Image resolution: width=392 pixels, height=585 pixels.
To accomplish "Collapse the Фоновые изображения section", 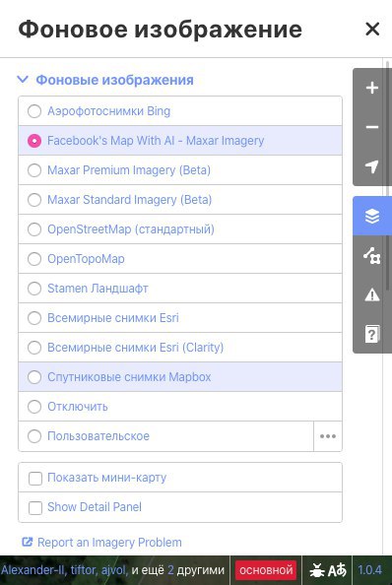I will click(105, 80).
